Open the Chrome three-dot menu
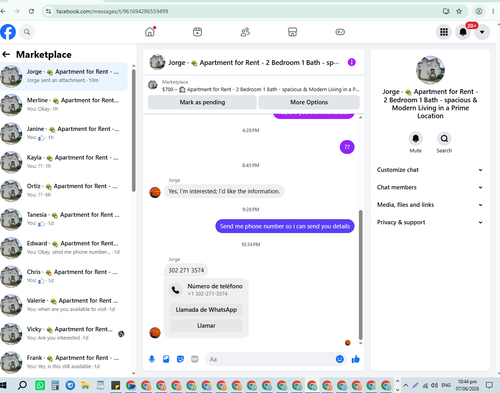The height and width of the screenshot is (393, 500). click(x=493, y=11)
